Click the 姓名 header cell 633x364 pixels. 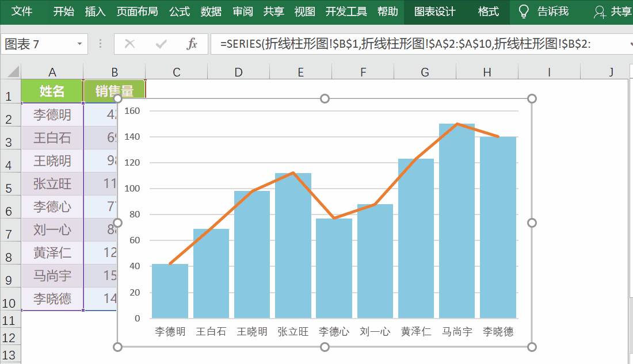pos(52,91)
